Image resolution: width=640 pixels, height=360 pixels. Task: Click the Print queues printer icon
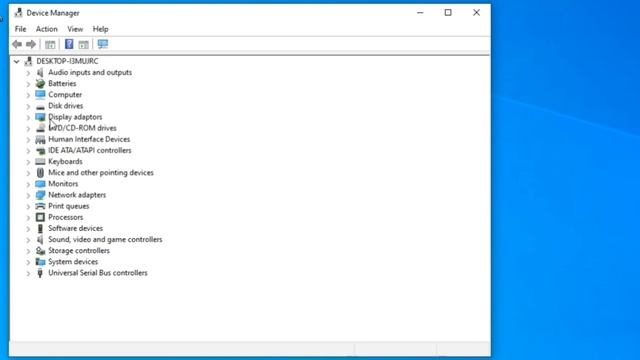40,206
